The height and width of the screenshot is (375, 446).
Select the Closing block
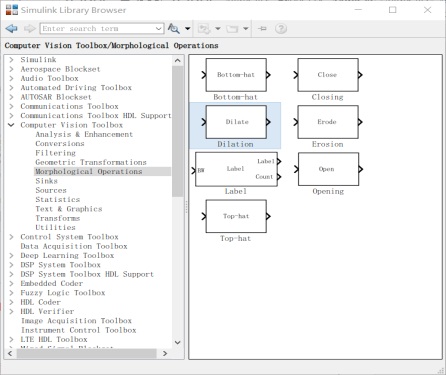(x=328, y=75)
